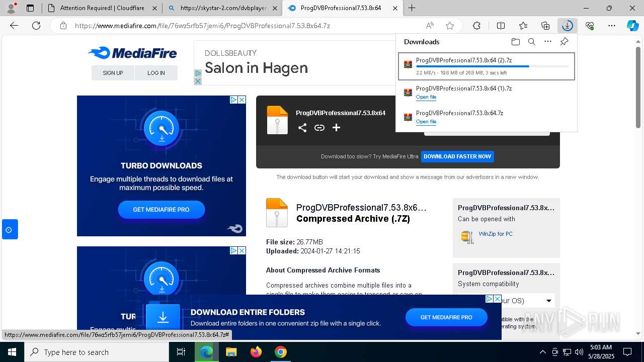Click GET MEDIAFIRE PRO in the Turbo Downloads ad
The height and width of the screenshot is (362, 644).
[x=161, y=210]
